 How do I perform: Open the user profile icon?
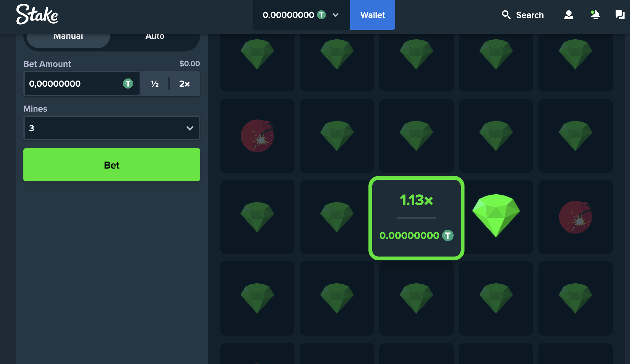click(569, 15)
